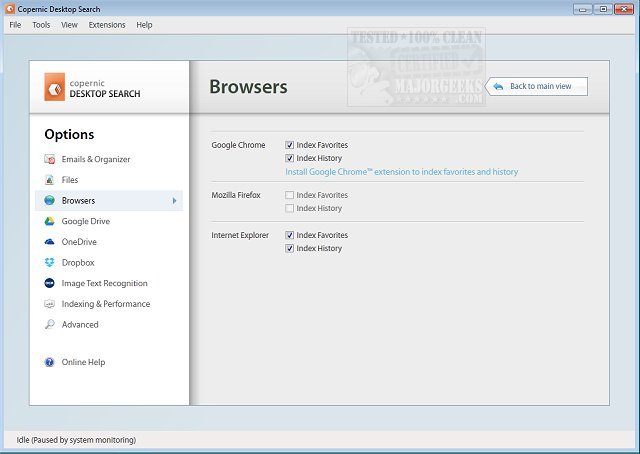Open the View menu

click(x=69, y=25)
